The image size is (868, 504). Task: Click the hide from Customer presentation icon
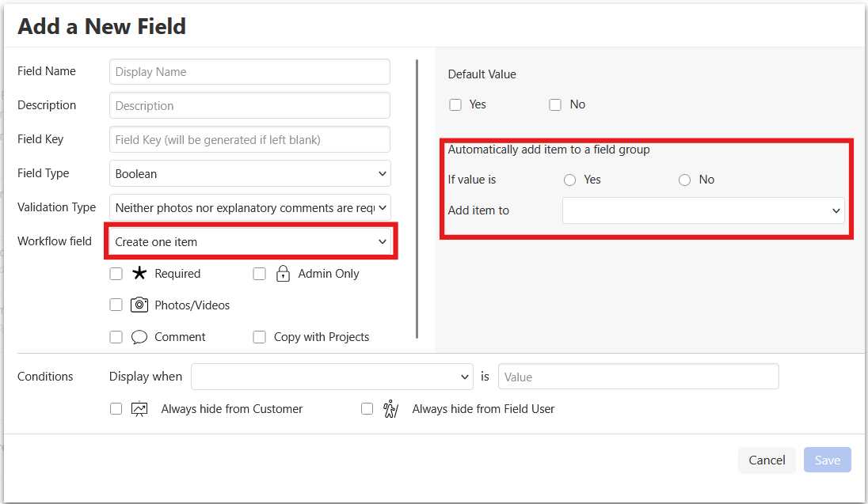(139, 409)
